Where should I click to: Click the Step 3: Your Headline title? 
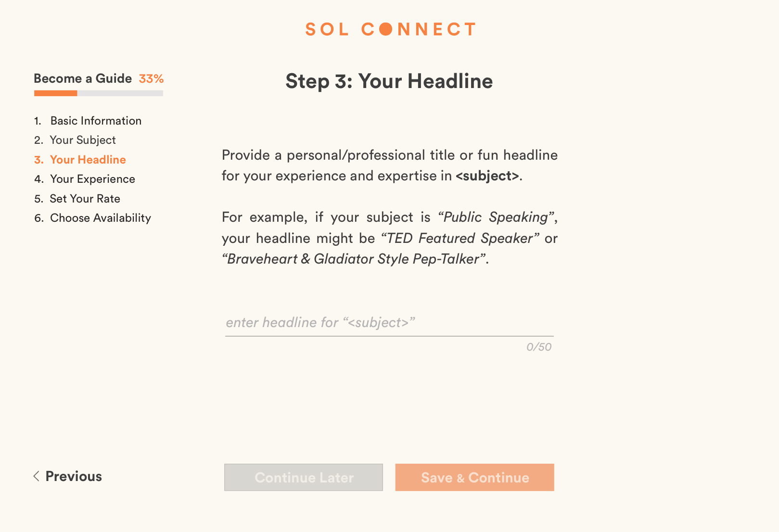(x=389, y=81)
